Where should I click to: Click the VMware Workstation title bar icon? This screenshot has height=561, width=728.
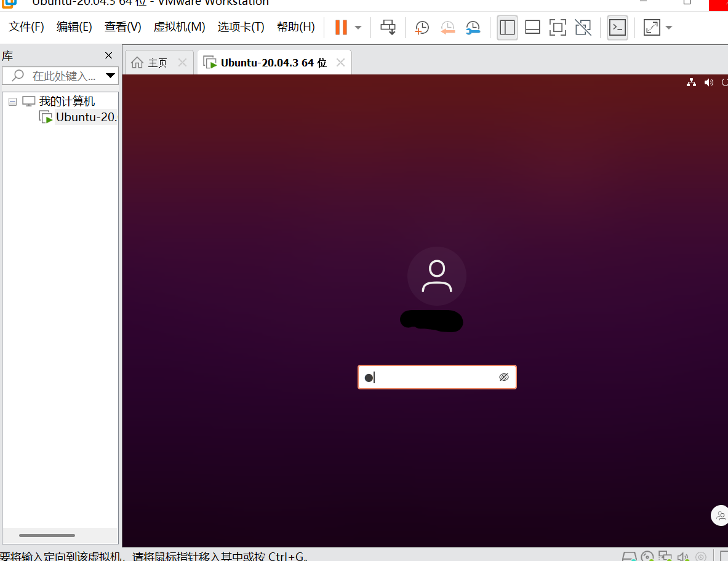click(x=9, y=3)
